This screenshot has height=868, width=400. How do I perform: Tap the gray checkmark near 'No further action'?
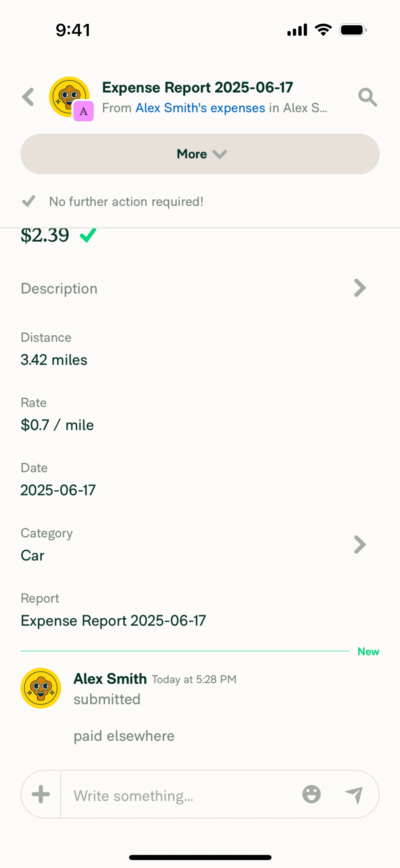pyautogui.click(x=29, y=201)
